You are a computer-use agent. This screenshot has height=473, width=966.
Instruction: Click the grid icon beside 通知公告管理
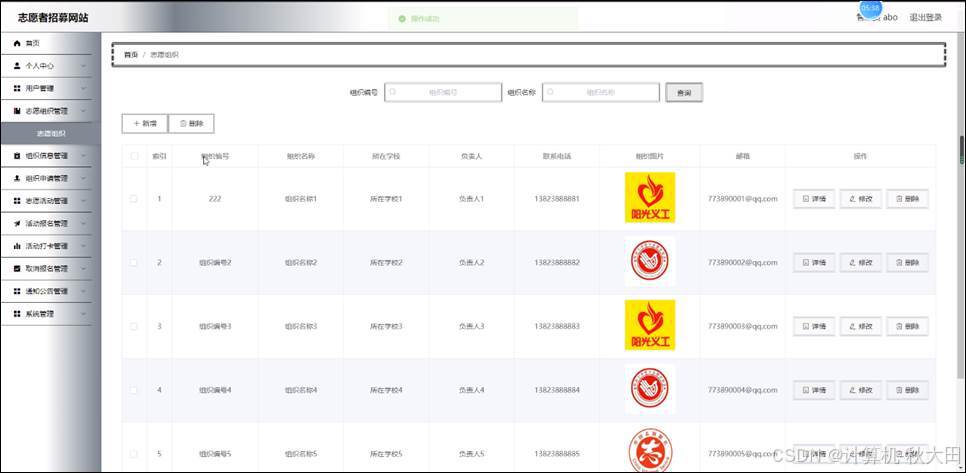click(x=17, y=291)
